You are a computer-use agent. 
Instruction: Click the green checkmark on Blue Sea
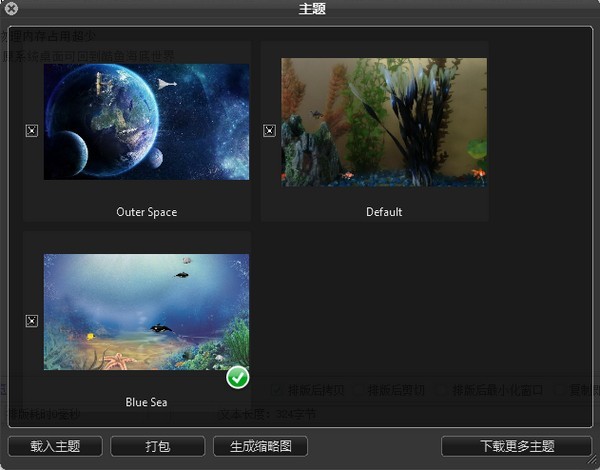(238, 378)
